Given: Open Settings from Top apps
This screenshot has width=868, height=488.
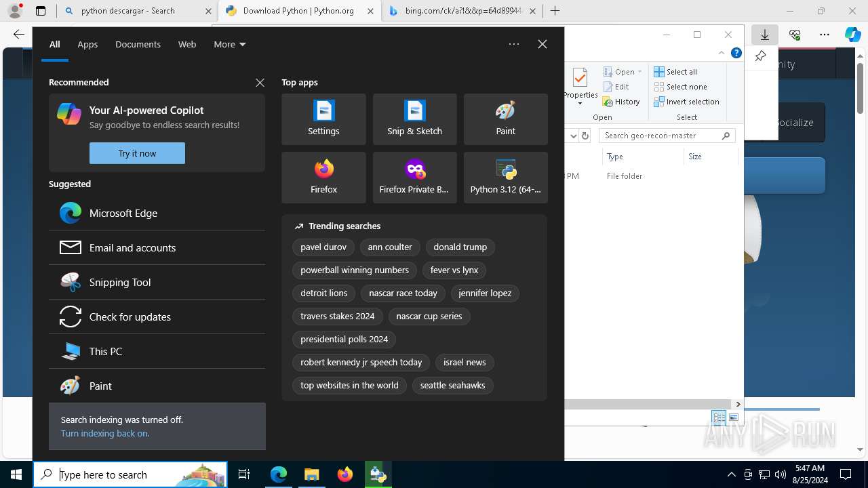Looking at the screenshot, I should [323, 119].
